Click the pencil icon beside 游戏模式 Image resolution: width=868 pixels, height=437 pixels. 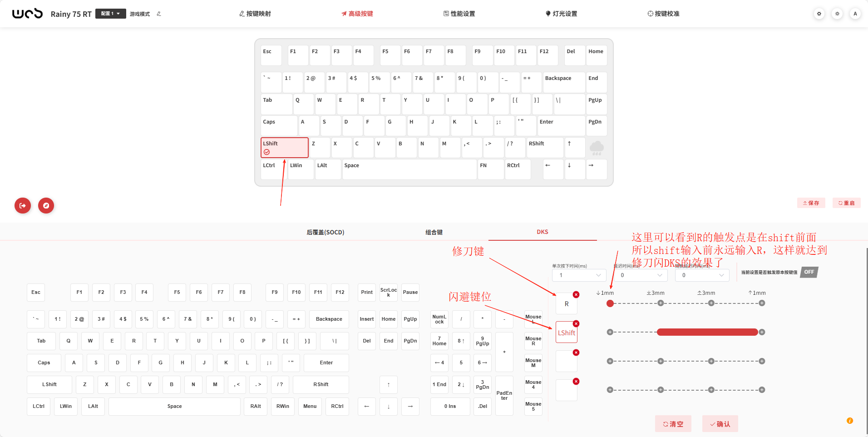[159, 14]
